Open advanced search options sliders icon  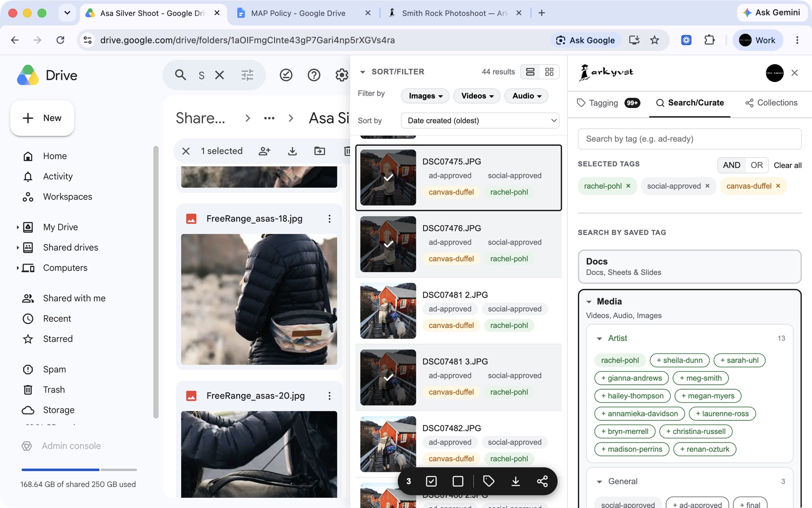click(x=247, y=75)
